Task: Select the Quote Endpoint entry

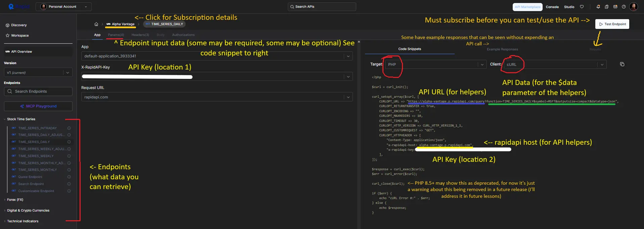Action: tap(30, 177)
